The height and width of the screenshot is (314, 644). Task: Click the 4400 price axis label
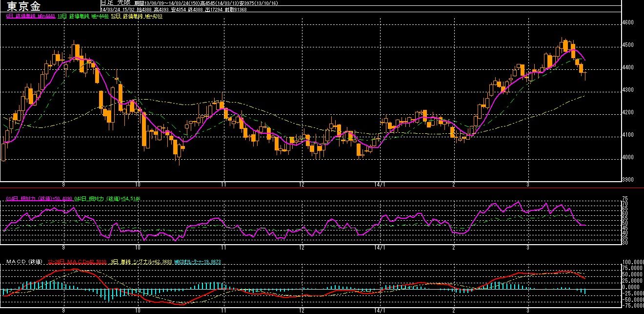[628, 67]
